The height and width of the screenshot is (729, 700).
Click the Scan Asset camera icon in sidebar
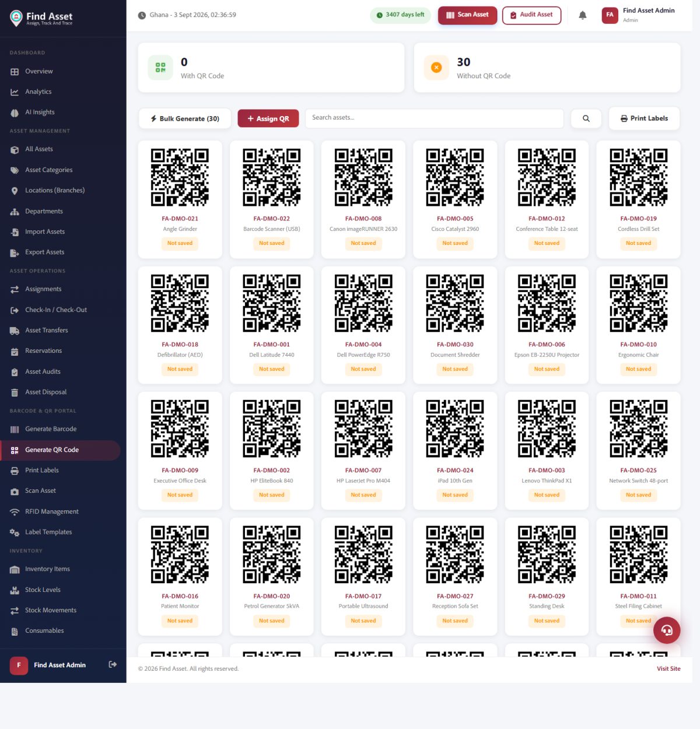pyautogui.click(x=15, y=491)
